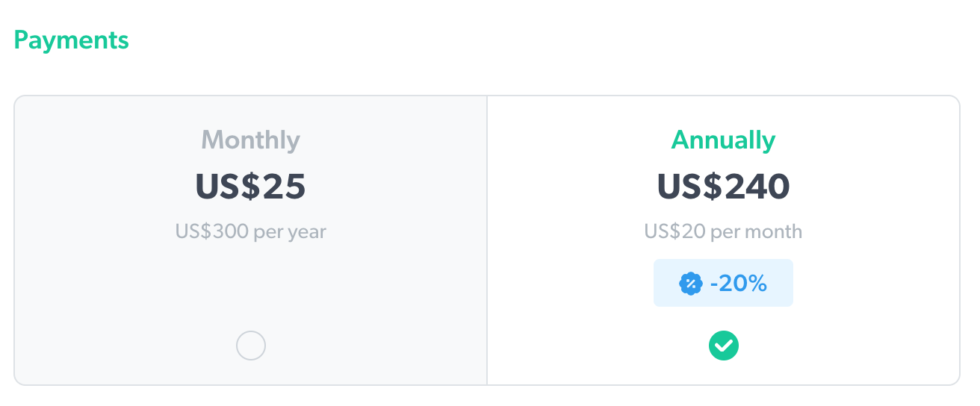Click the US$240 annual price

(x=723, y=187)
